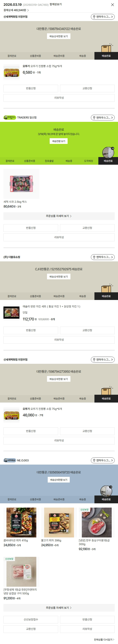
Task: Open 세척 사과 2.5kg 박스 product image
Action: (x=22, y=184)
